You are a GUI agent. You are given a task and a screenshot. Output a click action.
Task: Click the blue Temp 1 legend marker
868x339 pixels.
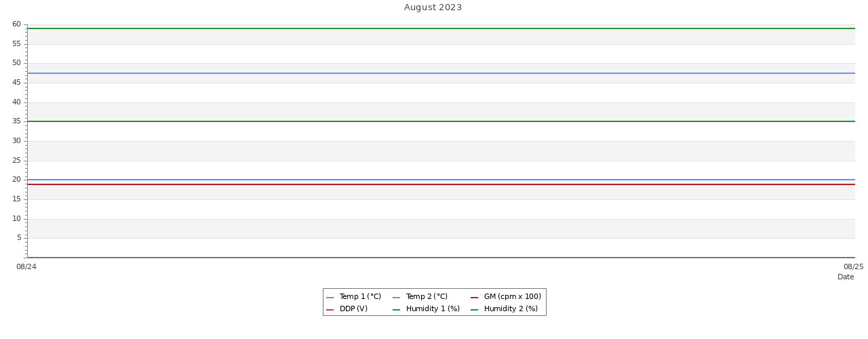[330, 298]
